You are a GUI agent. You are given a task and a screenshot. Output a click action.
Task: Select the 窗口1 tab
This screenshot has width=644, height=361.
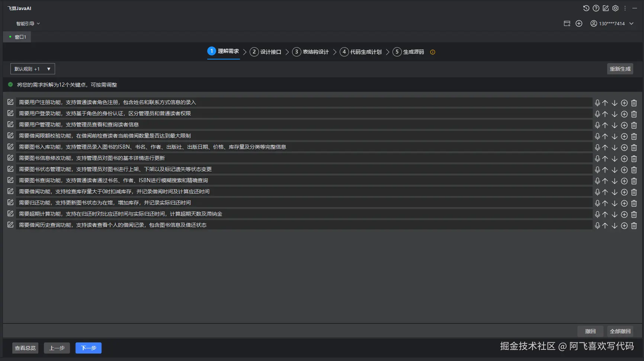(x=17, y=37)
